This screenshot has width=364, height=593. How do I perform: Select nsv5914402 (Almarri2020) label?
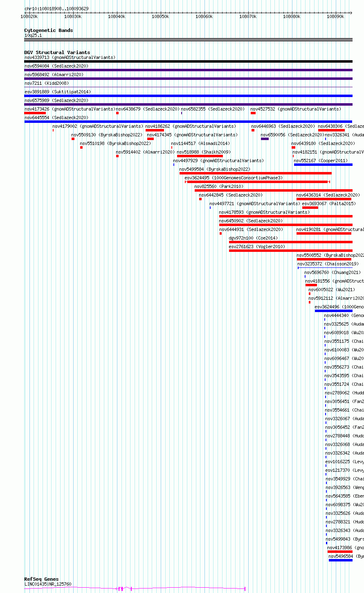146,152
